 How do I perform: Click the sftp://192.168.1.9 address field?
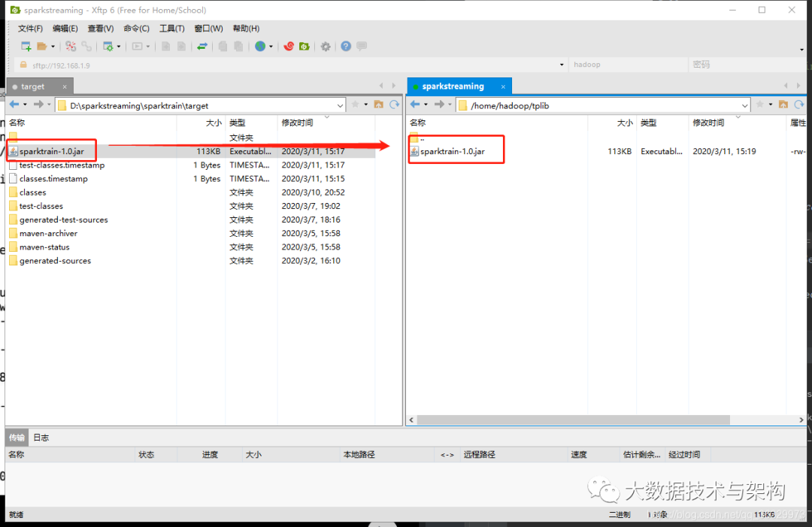point(292,65)
